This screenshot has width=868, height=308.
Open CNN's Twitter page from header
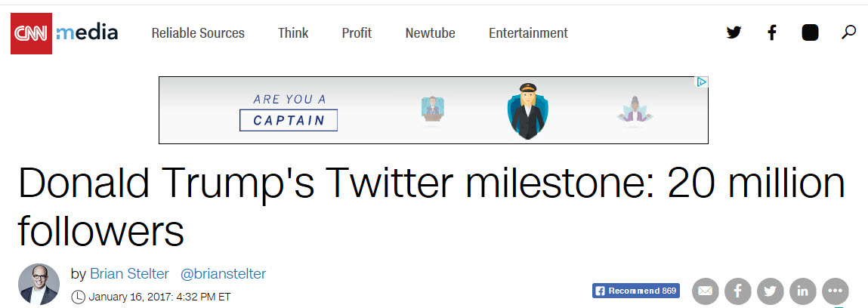pos(734,32)
